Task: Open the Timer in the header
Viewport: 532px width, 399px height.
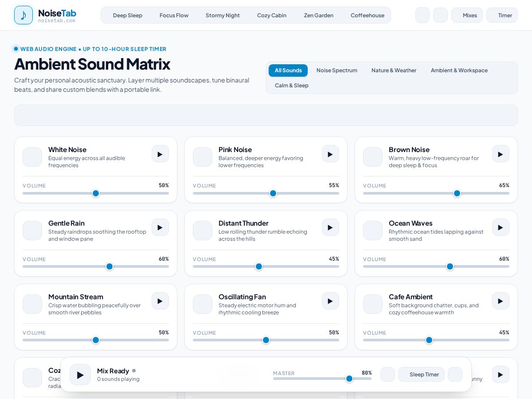Action: pyautogui.click(x=502, y=15)
